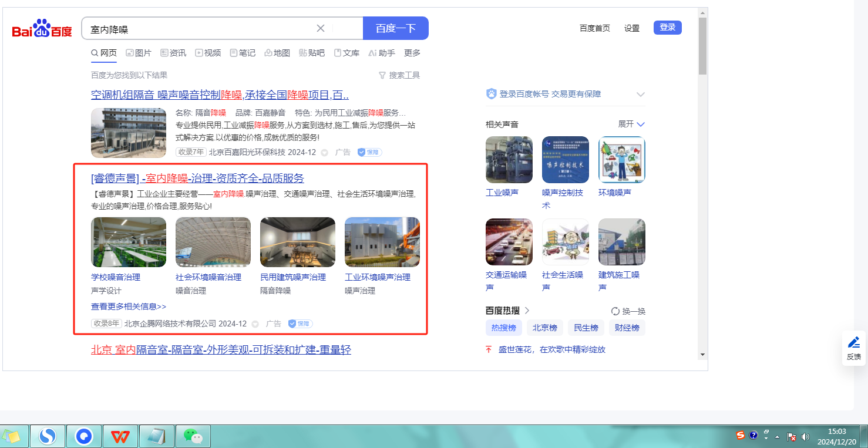Open the 交通运输噪声 traffic thumbnail
This screenshot has height=448, width=868.
click(x=509, y=242)
